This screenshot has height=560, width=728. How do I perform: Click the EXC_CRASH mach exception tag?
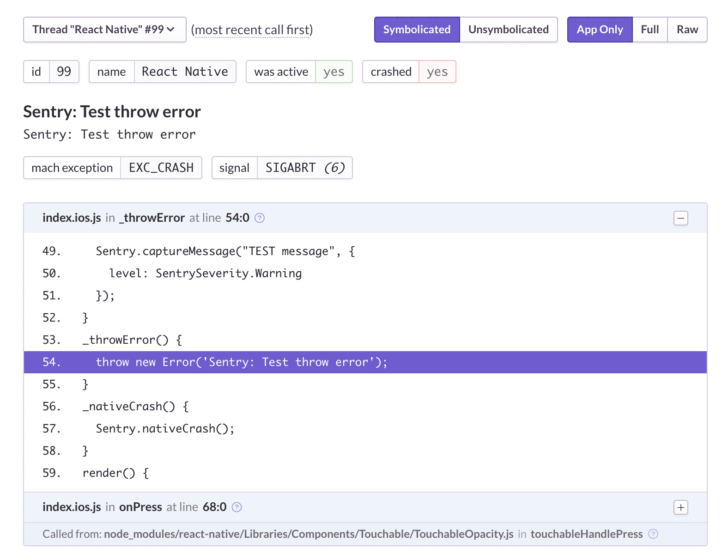(161, 168)
